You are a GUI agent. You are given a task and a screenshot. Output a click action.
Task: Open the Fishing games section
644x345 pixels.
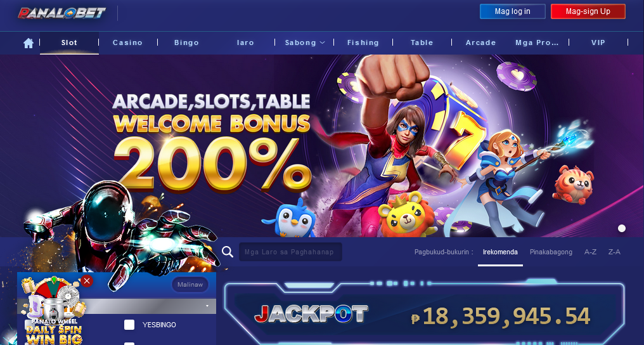click(363, 42)
